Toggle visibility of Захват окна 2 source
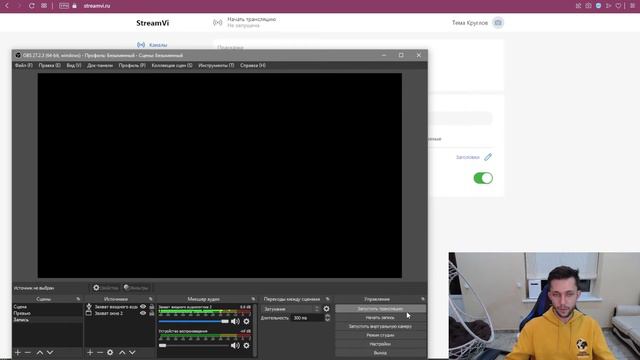640x360 pixels. [143, 313]
